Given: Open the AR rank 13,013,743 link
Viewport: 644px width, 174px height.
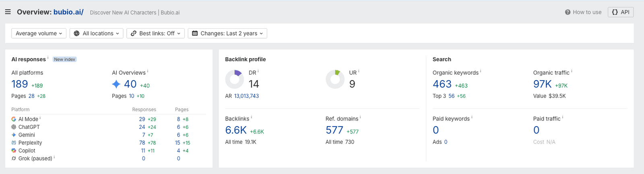Looking at the screenshot, I should [246, 96].
